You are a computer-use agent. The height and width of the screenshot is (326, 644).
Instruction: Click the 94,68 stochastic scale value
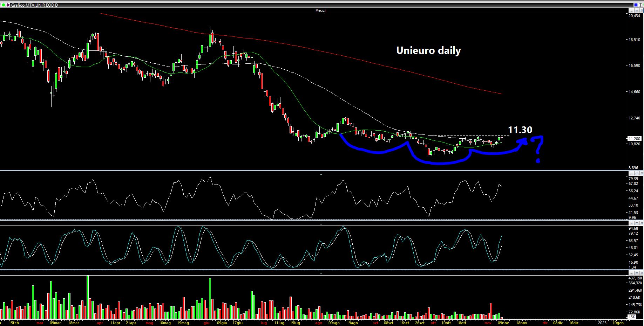click(x=633, y=228)
